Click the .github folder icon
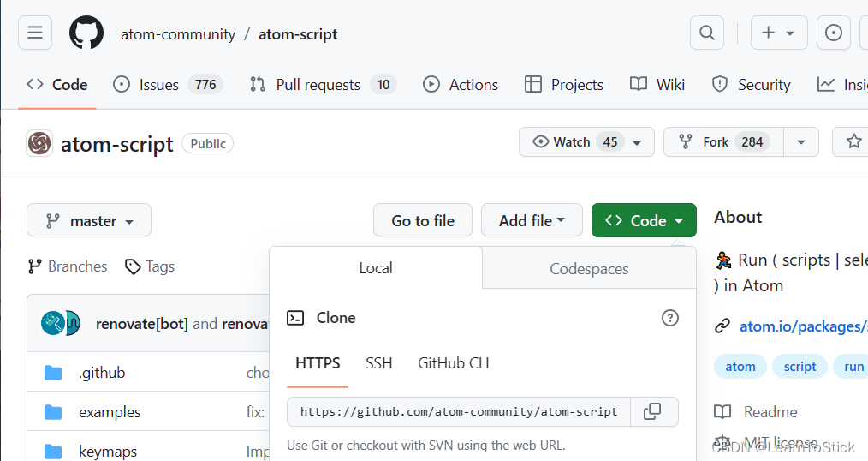Screen dimensions: 868x461 53,373
